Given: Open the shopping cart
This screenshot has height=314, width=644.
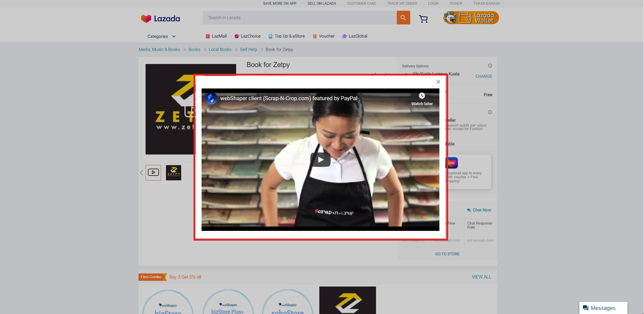Looking at the screenshot, I should 423,19.
